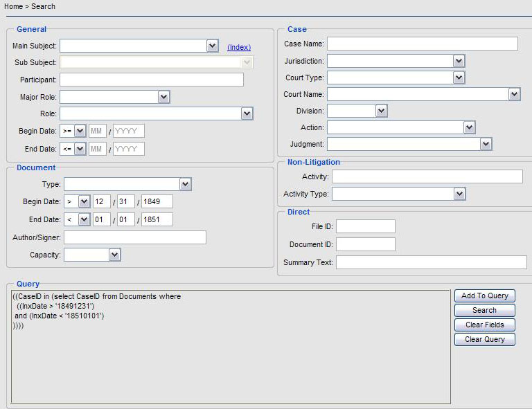Click the Case Name text field

tap(423, 44)
